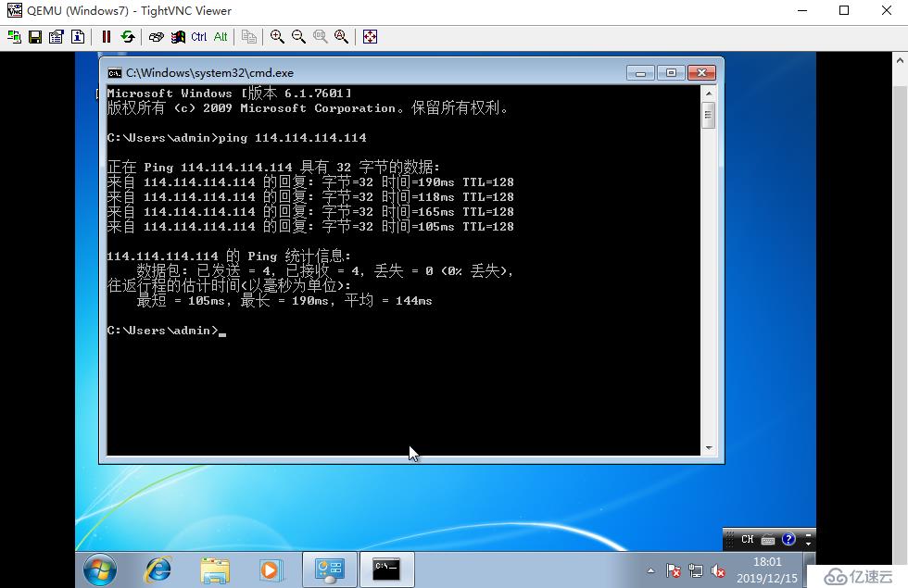Zoom in the viewer
The height and width of the screenshot is (588, 908).
coord(277,37)
